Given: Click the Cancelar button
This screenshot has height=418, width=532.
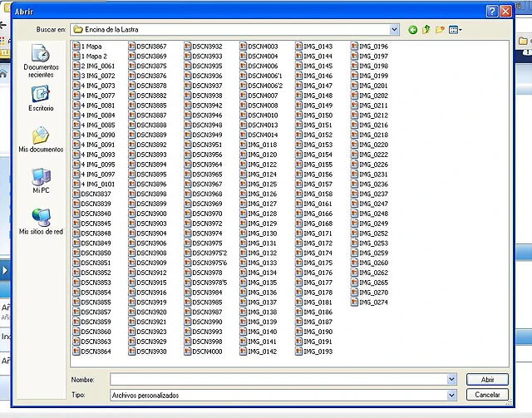Looking at the screenshot, I should pos(487,395).
